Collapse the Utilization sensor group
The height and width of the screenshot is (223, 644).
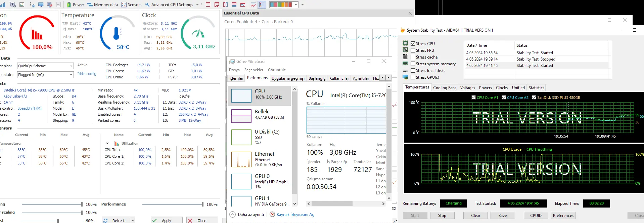point(107,143)
